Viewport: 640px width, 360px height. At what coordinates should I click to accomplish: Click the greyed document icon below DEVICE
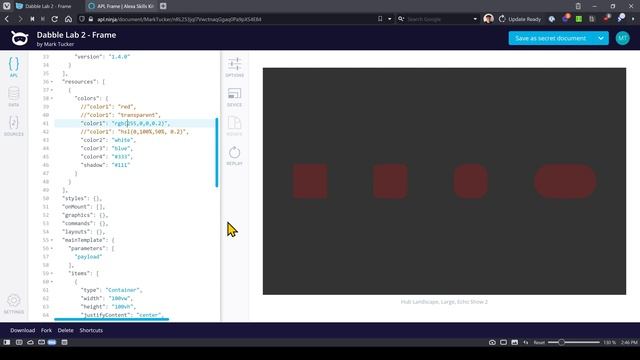click(234, 126)
